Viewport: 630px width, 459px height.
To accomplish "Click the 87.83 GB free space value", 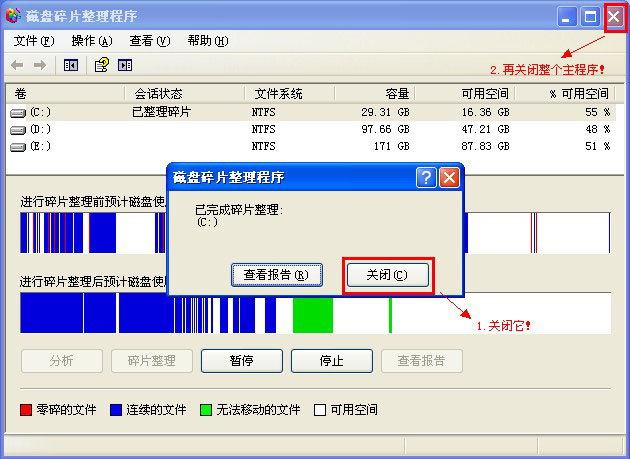I will [x=485, y=146].
